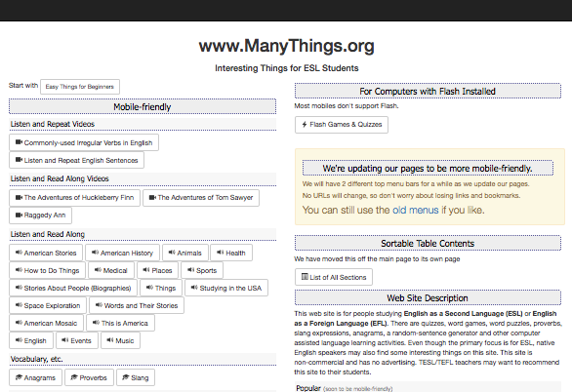The height and width of the screenshot is (392, 572).
Task: Click graduation cap icon beside Anagrams
Action: tap(19, 377)
